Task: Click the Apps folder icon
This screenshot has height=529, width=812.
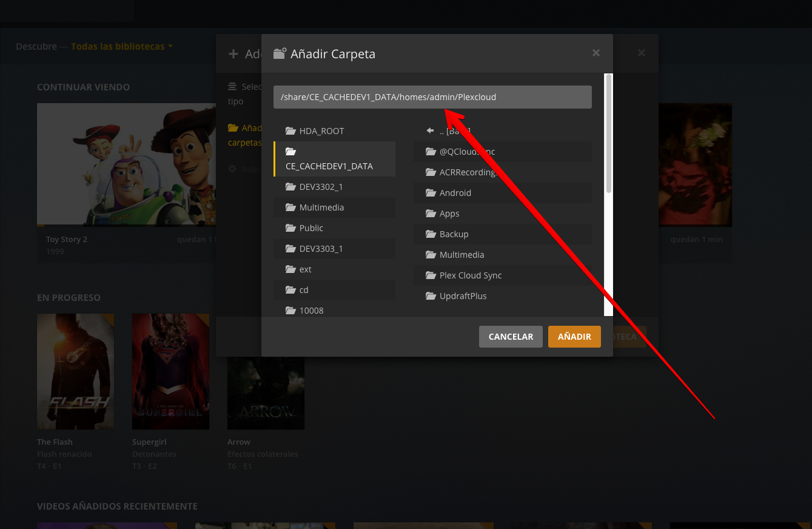Action: click(x=431, y=214)
